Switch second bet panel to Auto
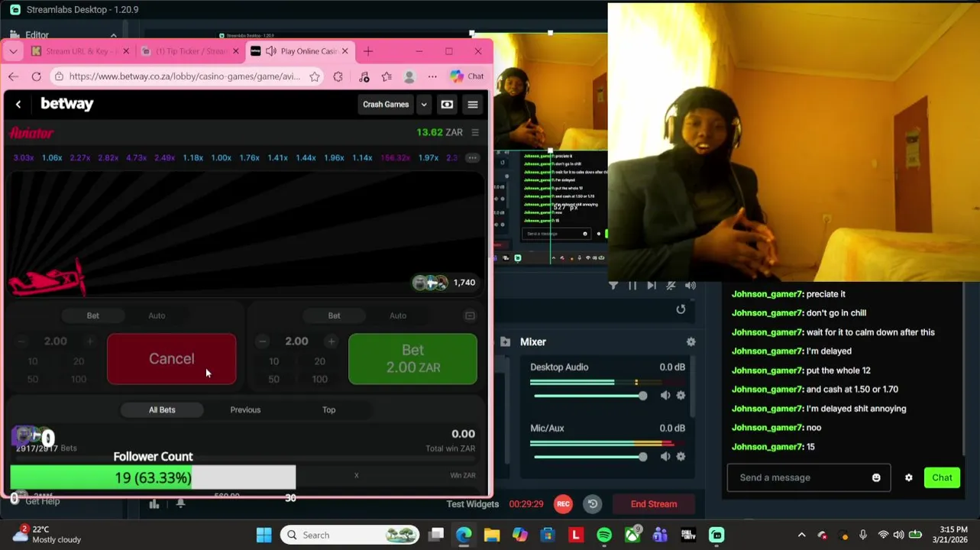 tap(398, 315)
